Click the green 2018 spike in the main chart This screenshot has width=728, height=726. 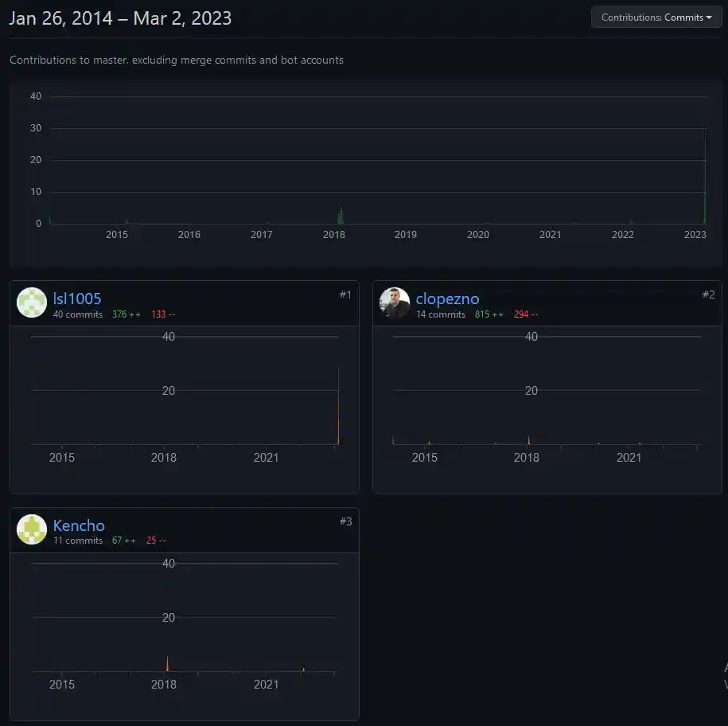[341, 216]
